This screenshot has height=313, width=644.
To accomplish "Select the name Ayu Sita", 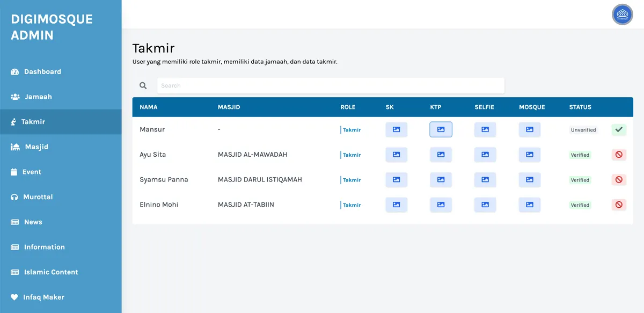I will [x=153, y=155].
